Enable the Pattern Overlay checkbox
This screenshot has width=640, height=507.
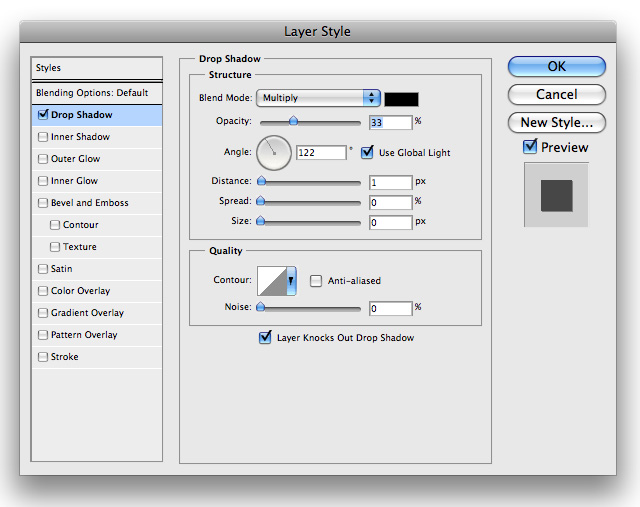(x=42, y=335)
